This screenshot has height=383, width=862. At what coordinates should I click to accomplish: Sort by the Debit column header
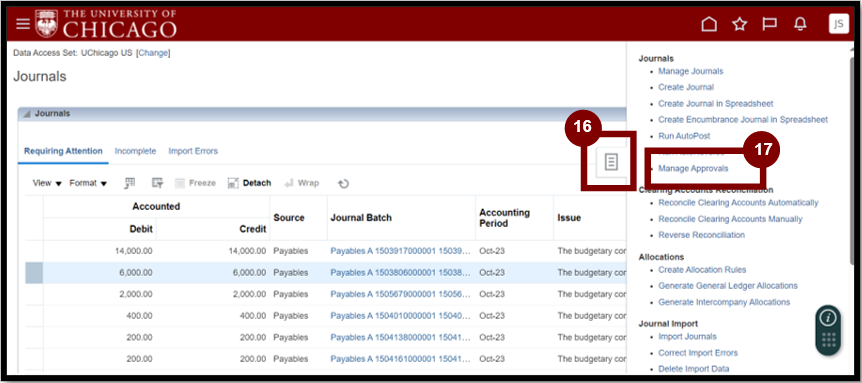(141, 229)
